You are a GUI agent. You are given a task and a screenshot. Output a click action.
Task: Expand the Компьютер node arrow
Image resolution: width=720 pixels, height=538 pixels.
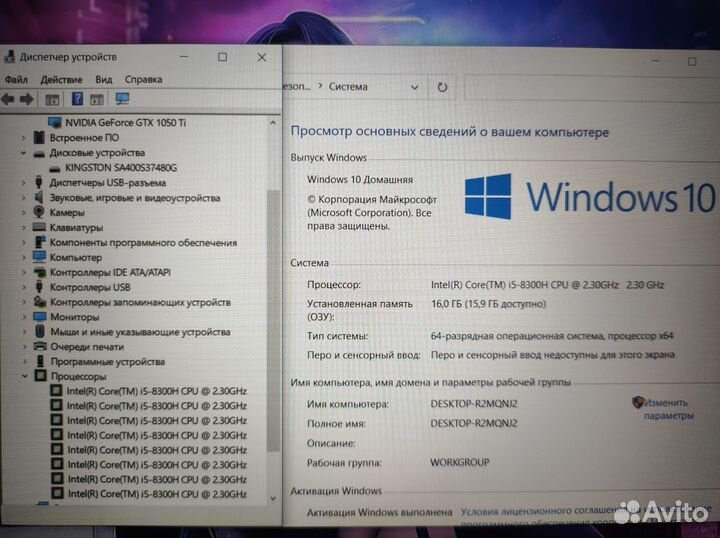tap(24, 258)
